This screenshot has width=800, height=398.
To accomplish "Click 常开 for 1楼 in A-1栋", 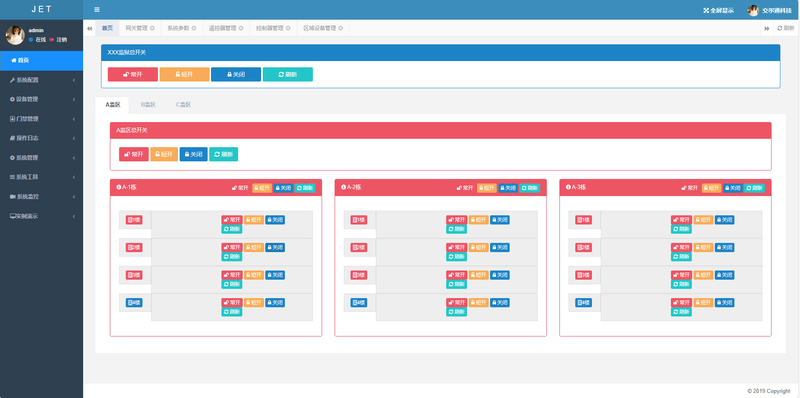I will pyautogui.click(x=232, y=220).
